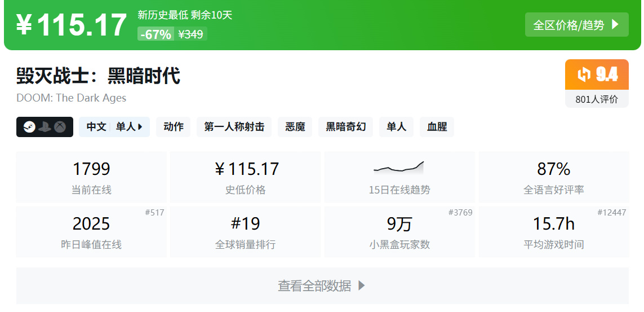Click the Steam platform icon
This screenshot has width=644, height=312.
tap(30, 128)
